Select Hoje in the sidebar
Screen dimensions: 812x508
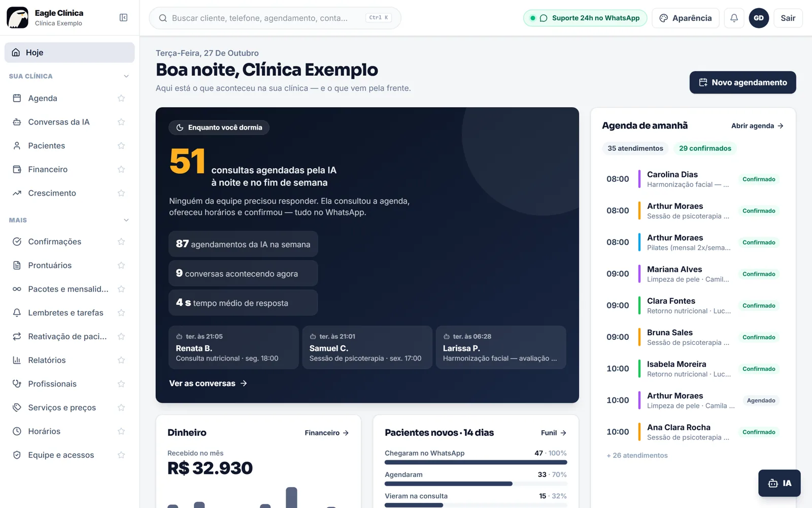coord(70,52)
